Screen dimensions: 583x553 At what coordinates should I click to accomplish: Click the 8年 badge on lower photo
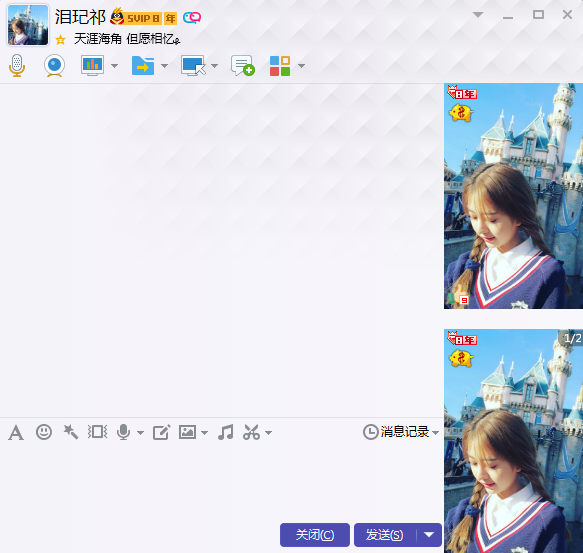pyautogui.click(x=462, y=338)
